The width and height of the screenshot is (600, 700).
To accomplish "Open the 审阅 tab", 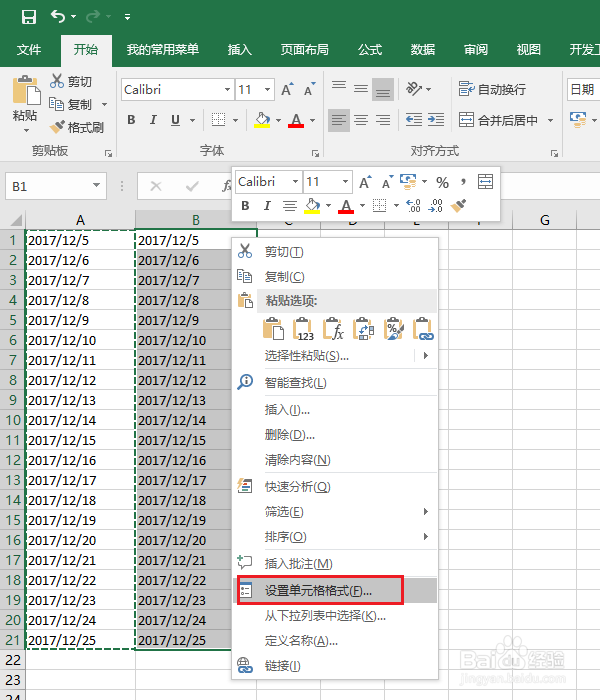I will tap(475, 50).
